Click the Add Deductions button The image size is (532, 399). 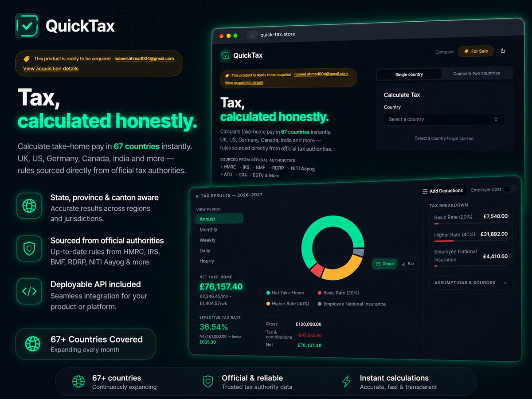442,191
